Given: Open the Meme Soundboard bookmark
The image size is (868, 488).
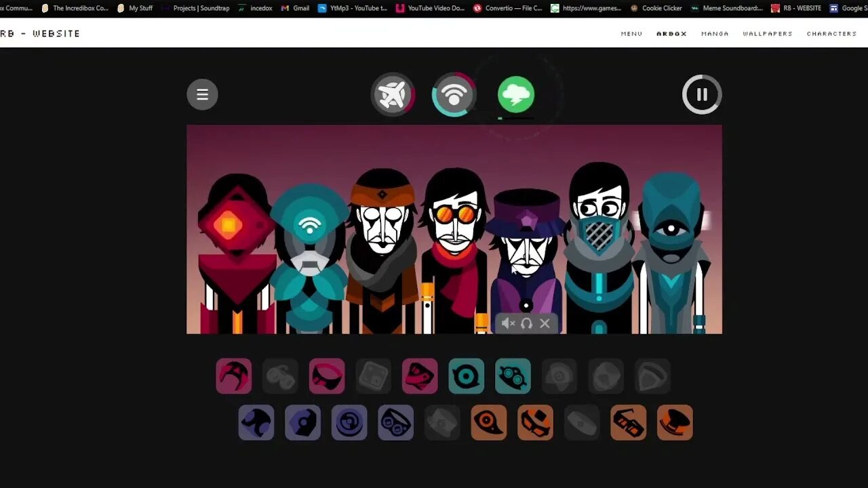Looking at the screenshot, I should point(727,8).
